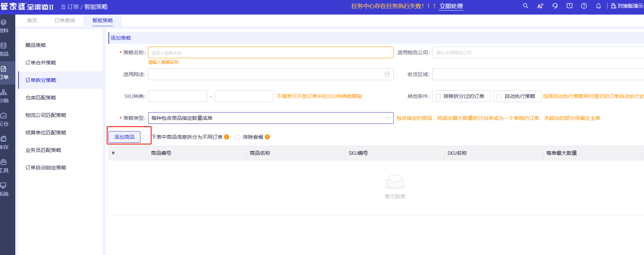This screenshot has width=644, height=255.
Task: Select the 智能策略 tab
Action: tap(103, 20)
